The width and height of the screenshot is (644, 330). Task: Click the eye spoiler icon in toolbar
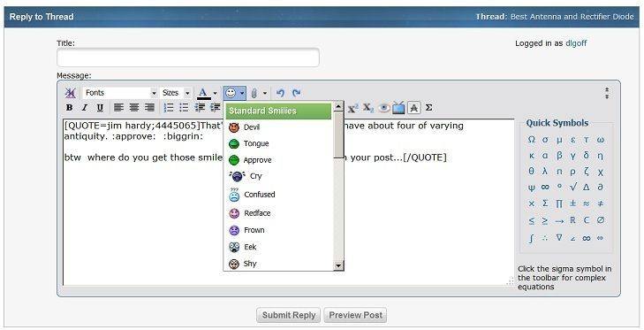pos(383,108)
